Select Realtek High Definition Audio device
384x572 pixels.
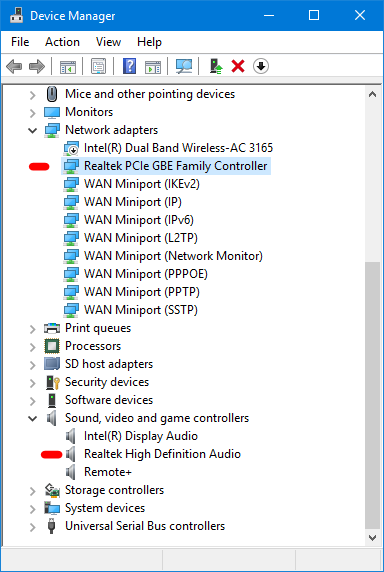point(162,454)
